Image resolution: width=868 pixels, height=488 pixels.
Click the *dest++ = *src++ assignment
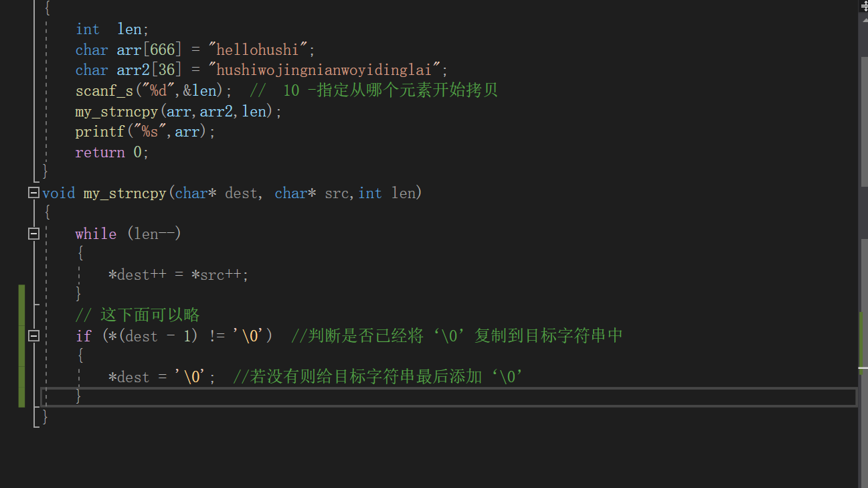pos(178,274)
